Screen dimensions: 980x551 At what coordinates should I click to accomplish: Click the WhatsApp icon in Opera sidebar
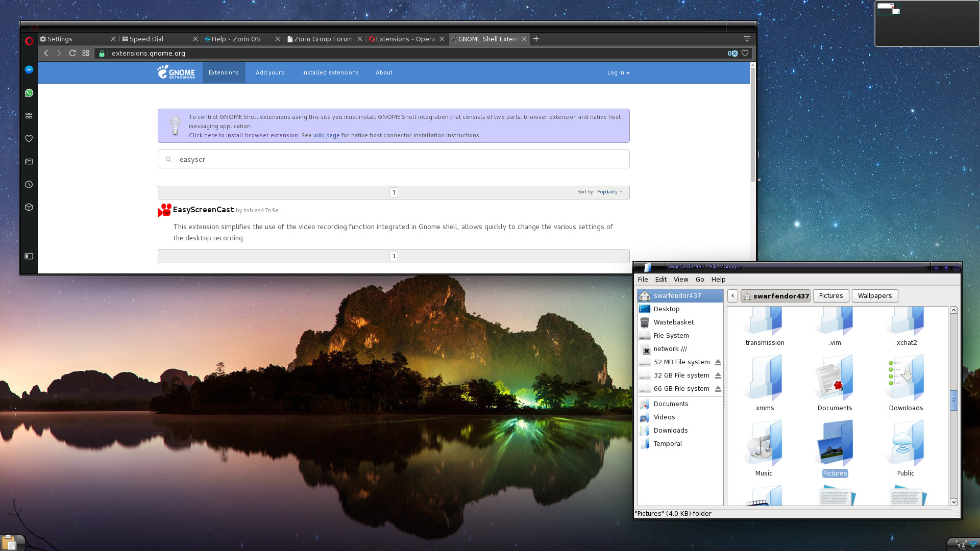[29, 93]
